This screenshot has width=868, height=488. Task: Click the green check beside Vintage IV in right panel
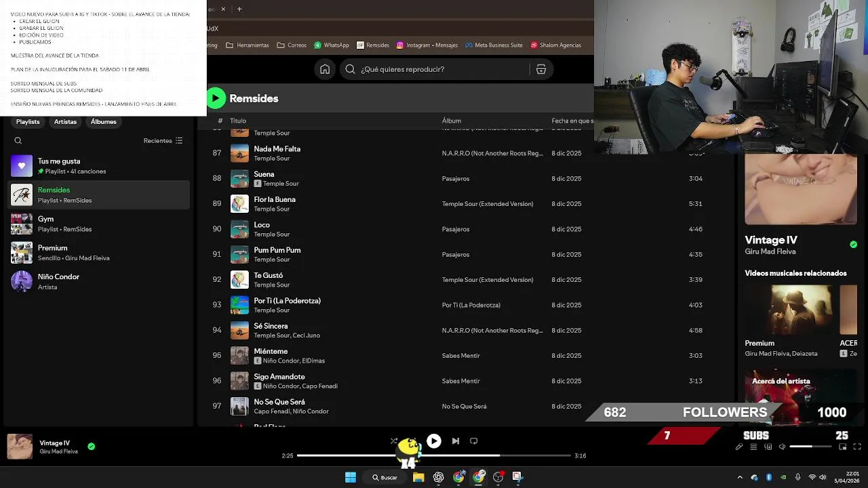853,245
